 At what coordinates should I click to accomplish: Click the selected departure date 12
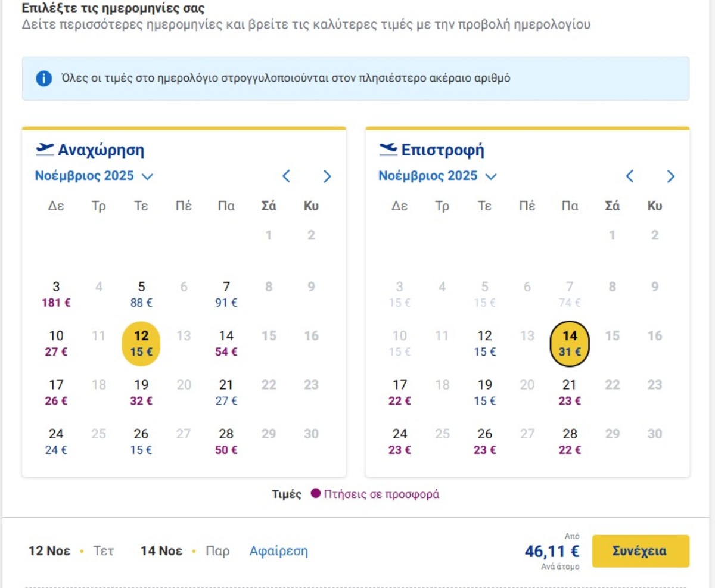pos(141,343)
